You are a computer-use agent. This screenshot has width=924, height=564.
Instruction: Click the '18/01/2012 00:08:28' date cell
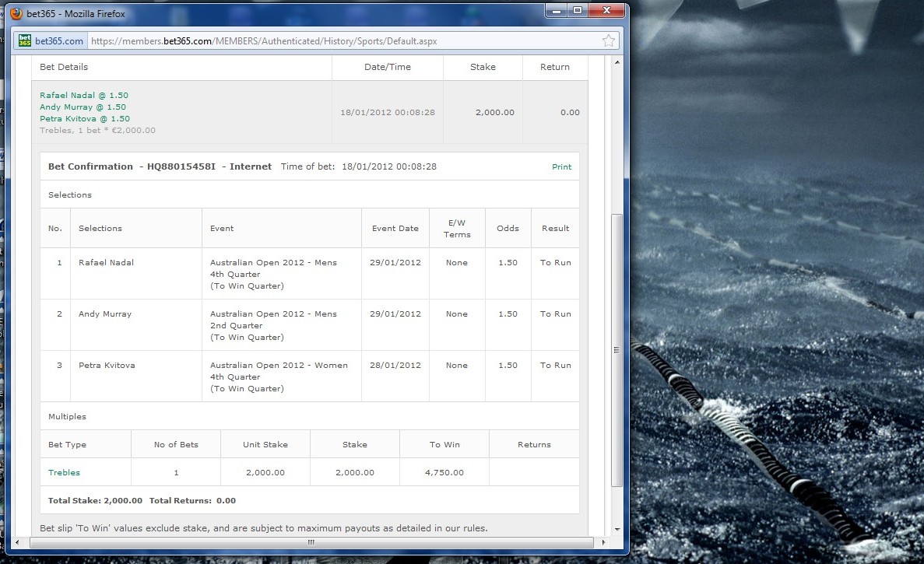[x=387, y=112]
